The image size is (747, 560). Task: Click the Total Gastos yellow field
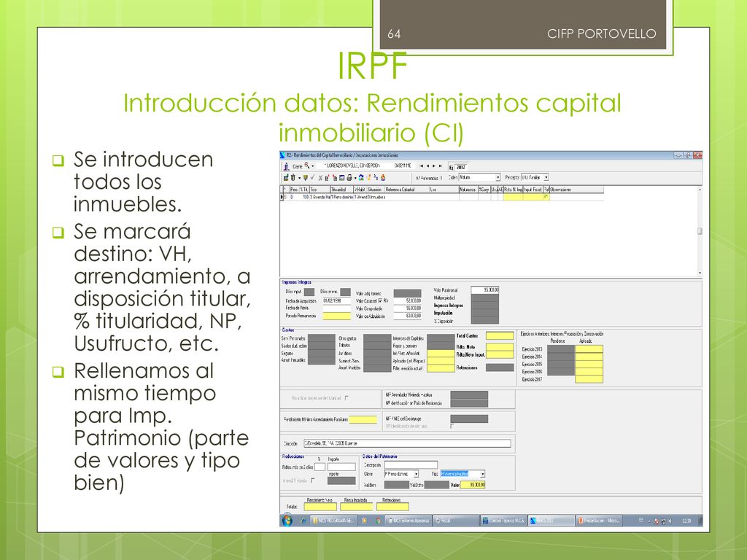(500, 335)
